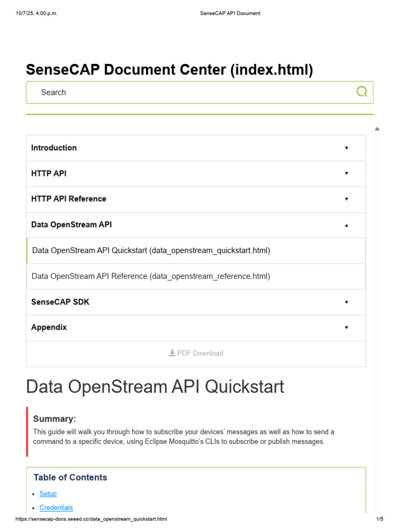Follow the Setup link in contents

(x=48, y=494)
